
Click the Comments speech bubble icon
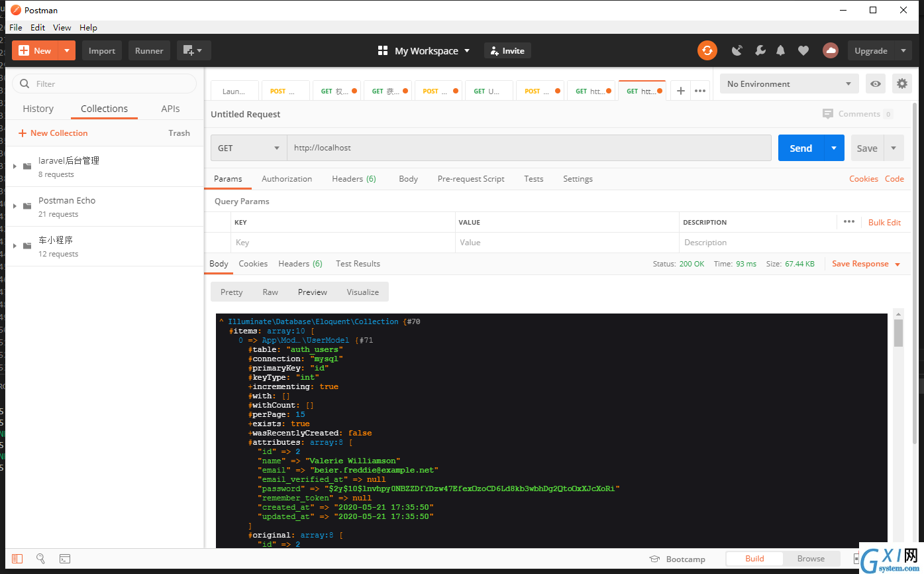pos(828,114)
